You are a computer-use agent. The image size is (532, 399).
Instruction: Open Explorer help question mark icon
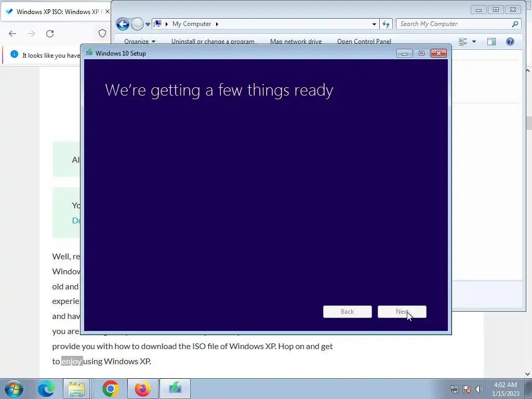tap(510, 42)
